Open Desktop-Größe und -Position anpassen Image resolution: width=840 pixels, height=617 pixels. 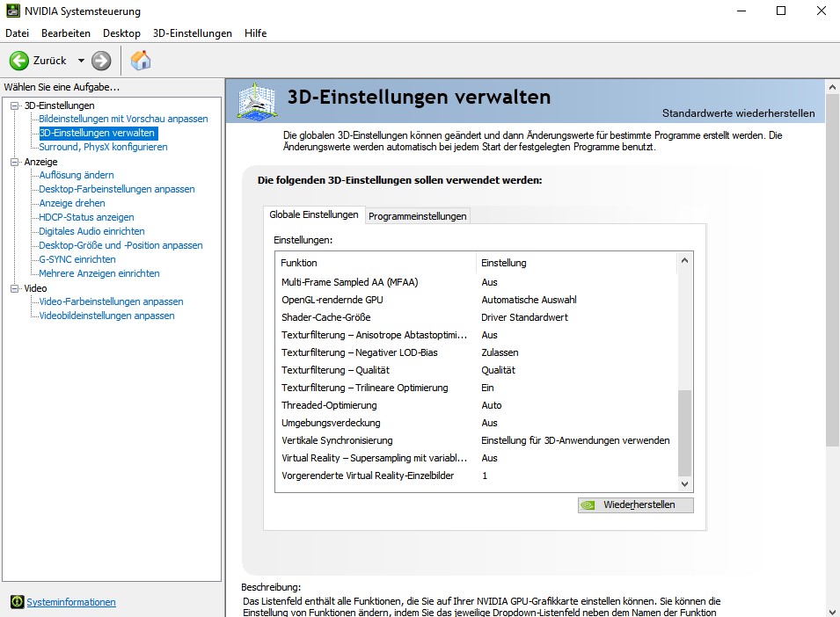(x=121, y=245)
